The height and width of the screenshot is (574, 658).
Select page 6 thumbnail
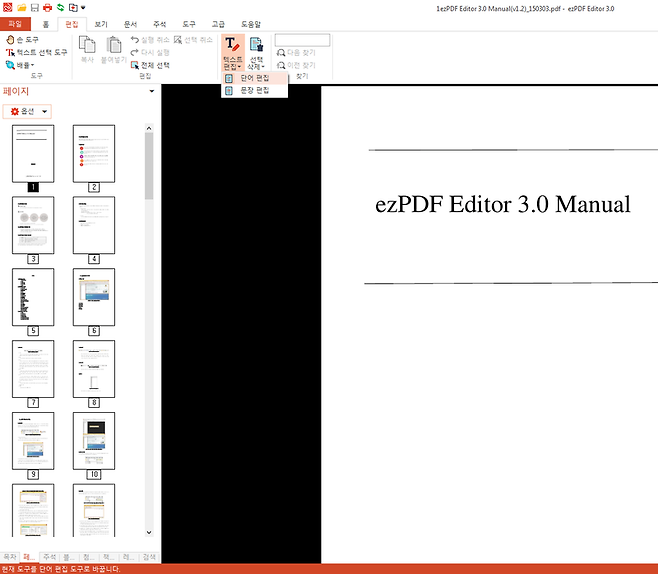point(94,297)
